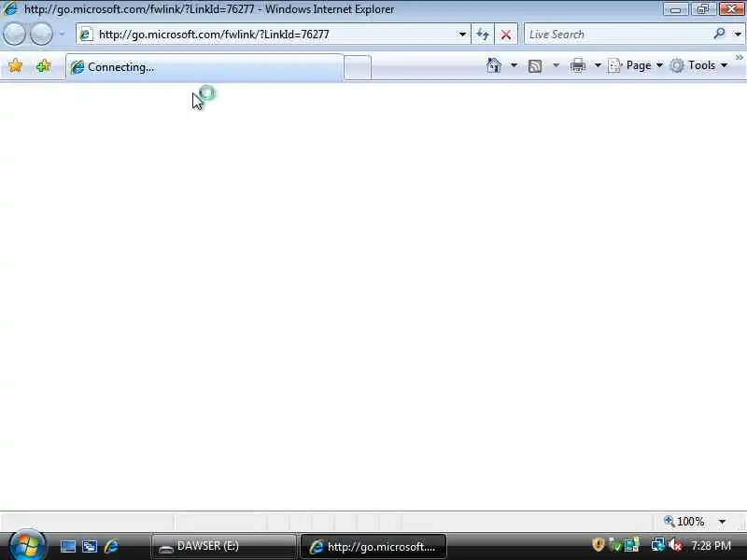This screenshot has width=747, height=560.
Task: Select the Connecting... tab
Action: [204, 67]
